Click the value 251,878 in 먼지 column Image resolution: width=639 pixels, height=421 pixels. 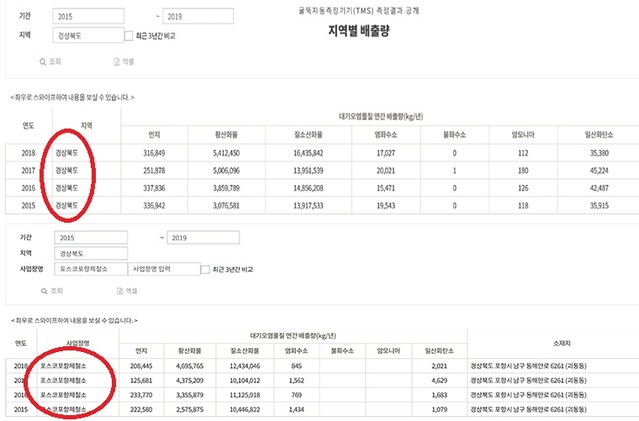tap(154, 170)
